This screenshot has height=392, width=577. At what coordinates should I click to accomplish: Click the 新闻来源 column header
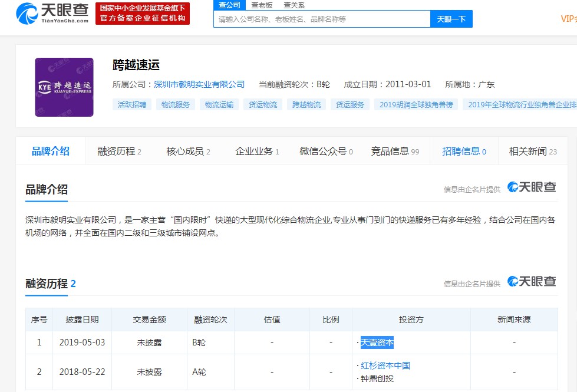[x=514, y=319]
